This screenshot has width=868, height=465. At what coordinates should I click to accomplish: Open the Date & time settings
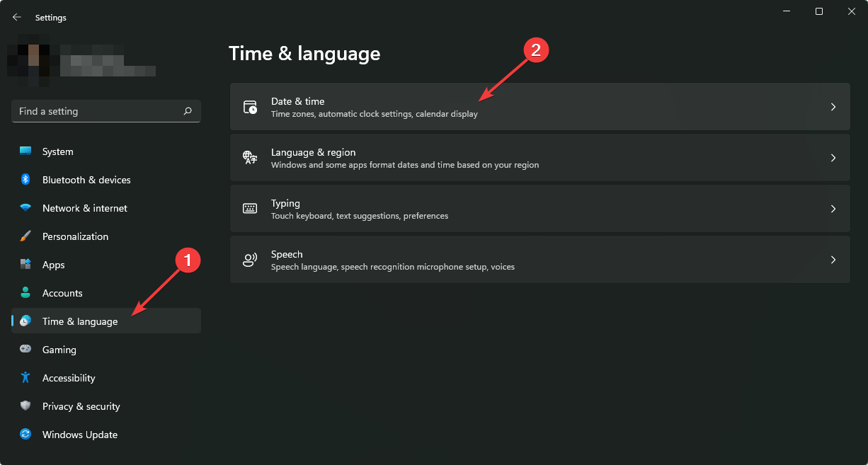(539, 107)
